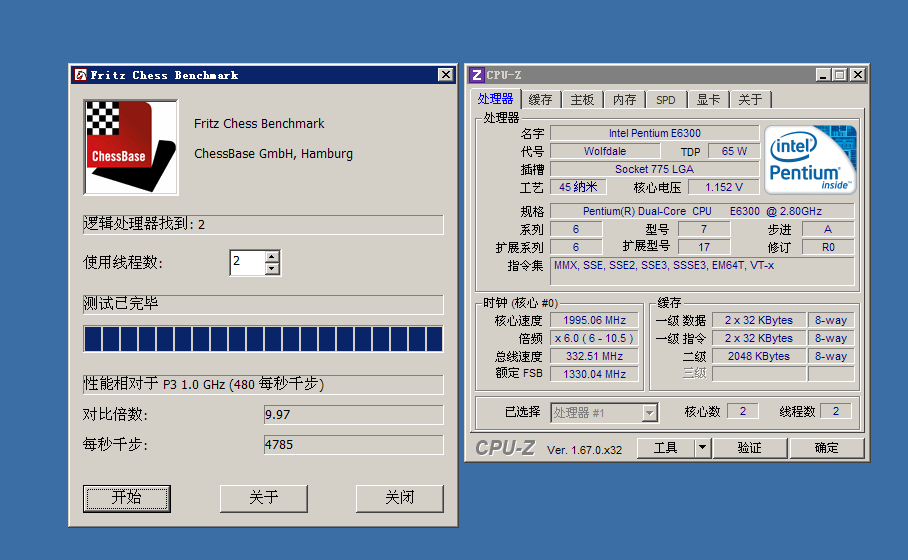
Task: Open the 关于 tab in CPU-Z
Action: click(750, 100)
